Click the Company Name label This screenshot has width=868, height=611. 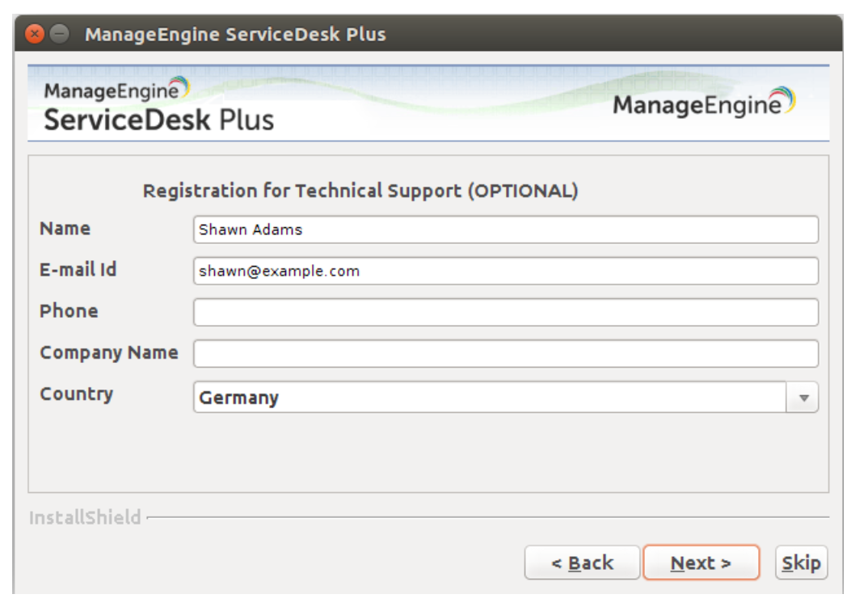pyautogui.click(x=109, y=352)
